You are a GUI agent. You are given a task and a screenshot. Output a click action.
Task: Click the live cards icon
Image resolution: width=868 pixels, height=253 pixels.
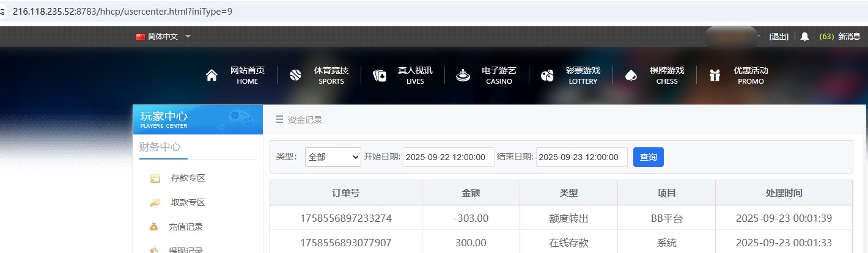pyautogui.click(x=379, y=75)
